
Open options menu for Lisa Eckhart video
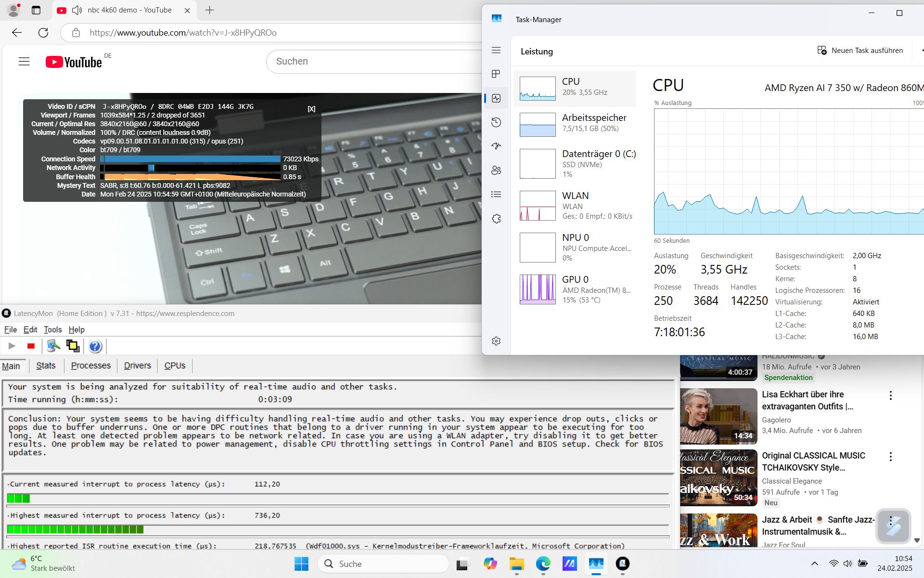point(890,395)
